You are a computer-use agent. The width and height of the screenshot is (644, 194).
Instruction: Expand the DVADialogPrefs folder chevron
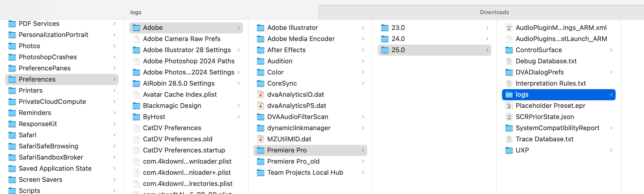(x=611, y=72)
